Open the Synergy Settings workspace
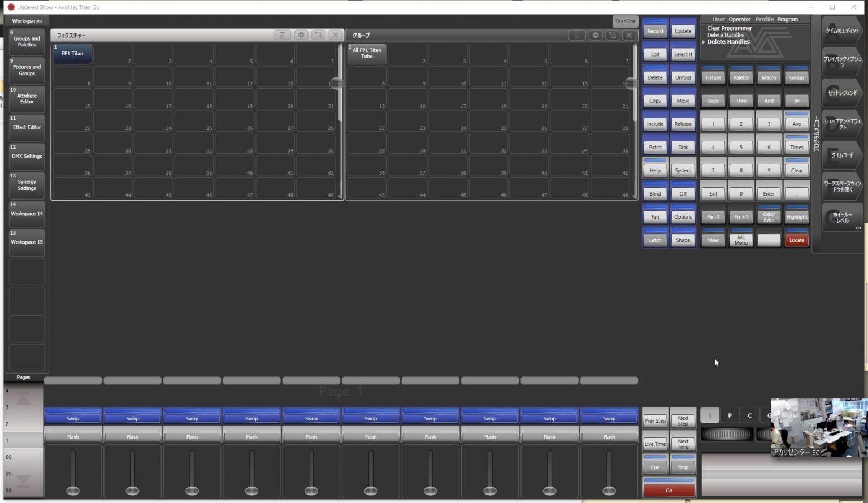This screenshot has width=868, height=503. click(27, 185)
